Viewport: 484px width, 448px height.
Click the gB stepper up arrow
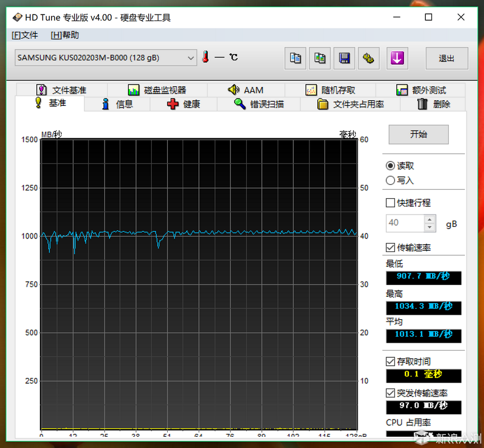pos(429,219)
